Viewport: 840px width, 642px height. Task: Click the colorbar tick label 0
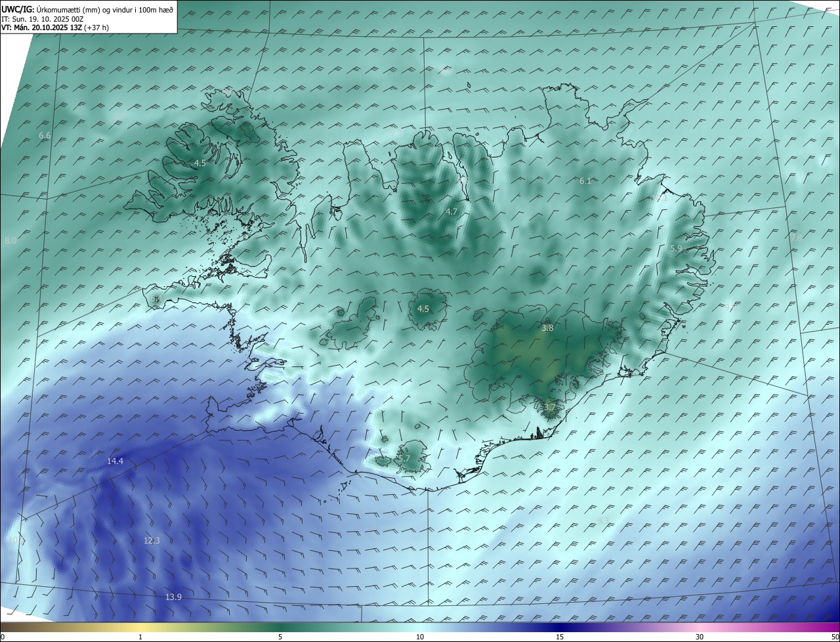[x=3, y=637]
